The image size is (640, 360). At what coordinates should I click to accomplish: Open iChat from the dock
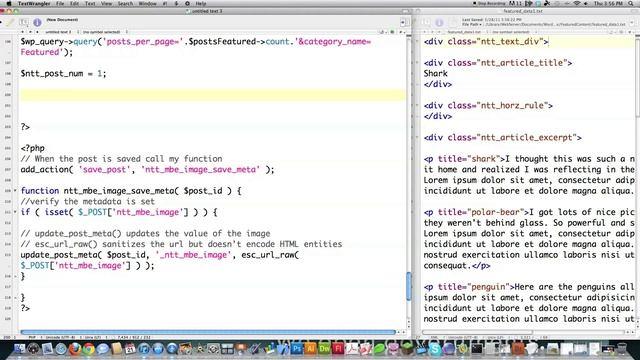click(x=102, y=349)
